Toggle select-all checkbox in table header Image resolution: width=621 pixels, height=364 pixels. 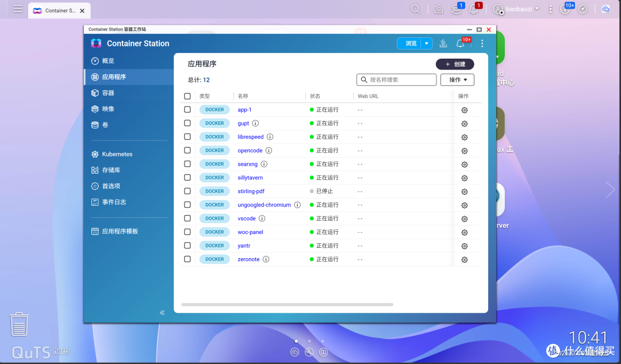187,96
